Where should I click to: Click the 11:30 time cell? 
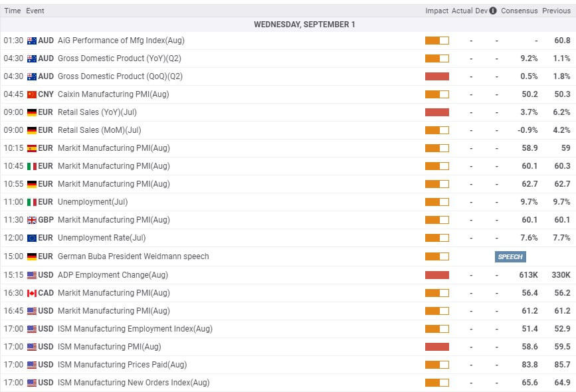point(13,220)
